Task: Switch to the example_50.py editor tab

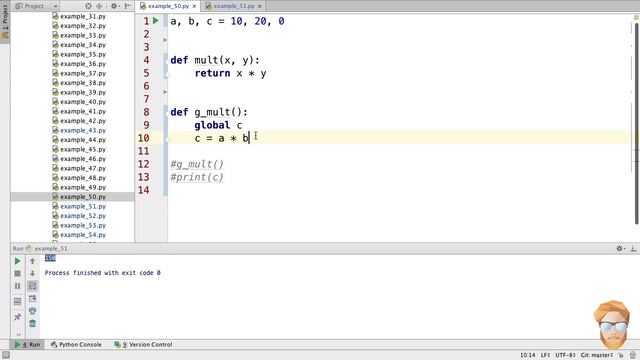Action: [x=168, y=6]
